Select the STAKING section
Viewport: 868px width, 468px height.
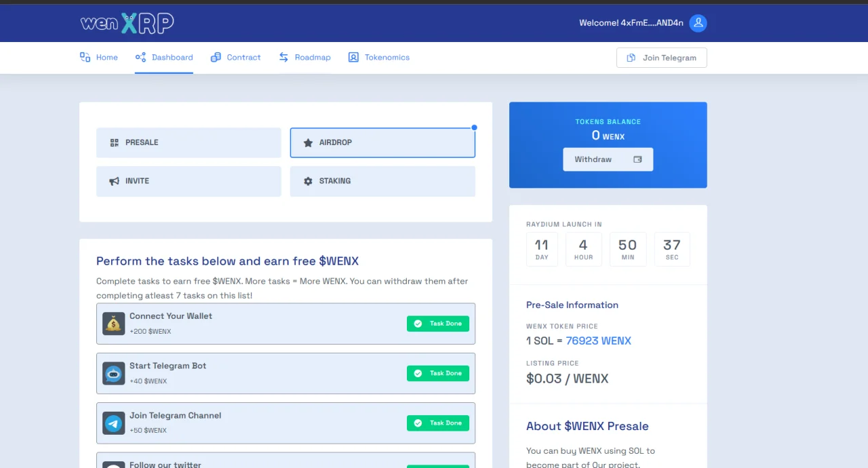[382, 181]
